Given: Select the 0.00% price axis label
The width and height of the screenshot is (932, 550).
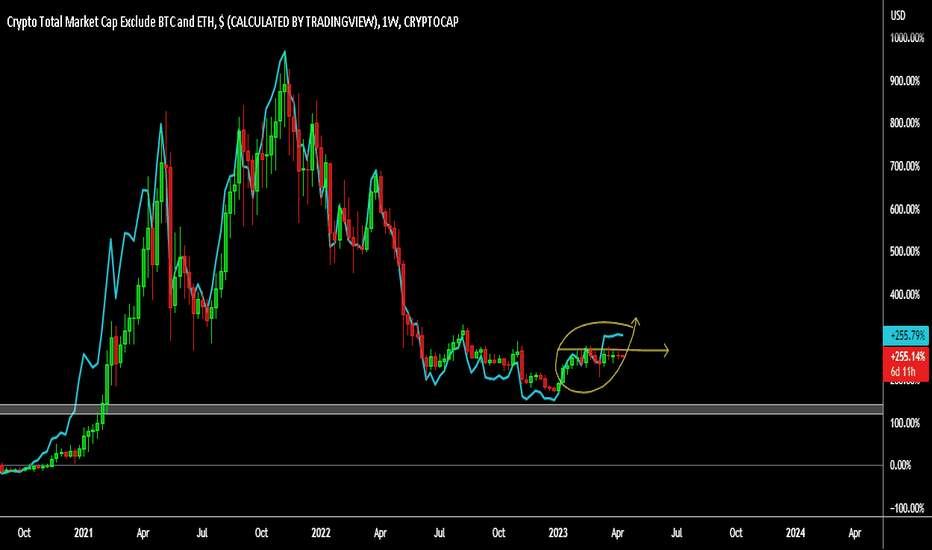Looking at the screenshot, I should tap(900, 465).
